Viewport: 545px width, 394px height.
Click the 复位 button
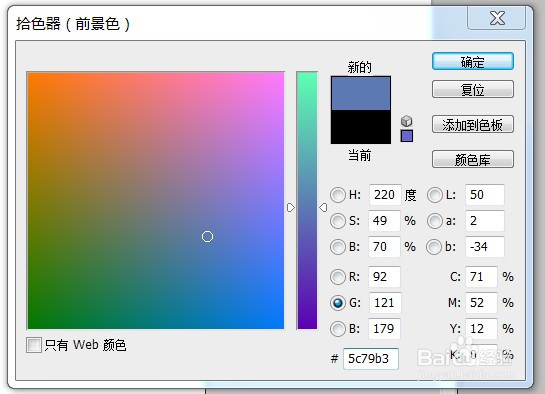[x=473, y=90]
